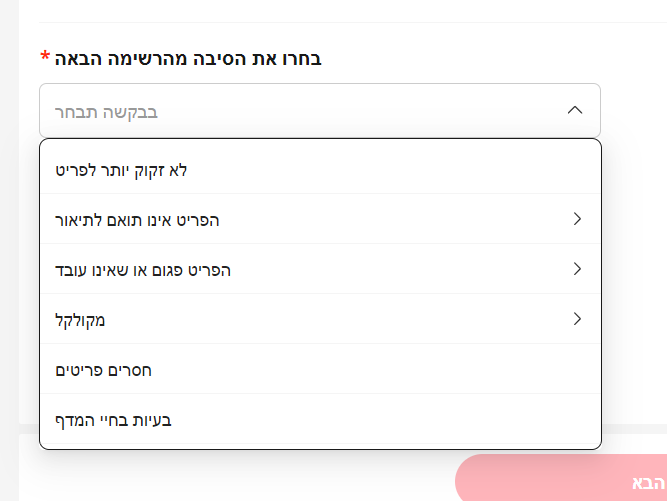Image resolution: width=667 pixels, height=501 pixels.
Task: Collapse the dropdown using the up chevron
Action: 574,110
